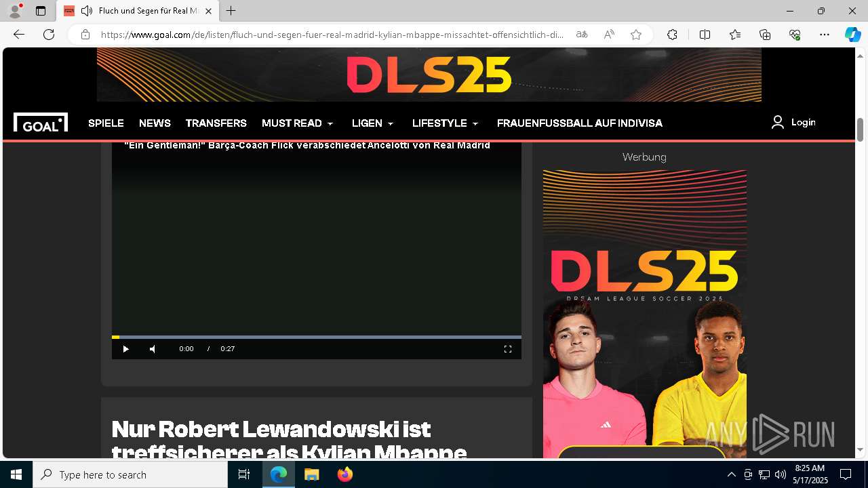Mute the video player volume
The image size is (868, 488).
pos(153,349)
